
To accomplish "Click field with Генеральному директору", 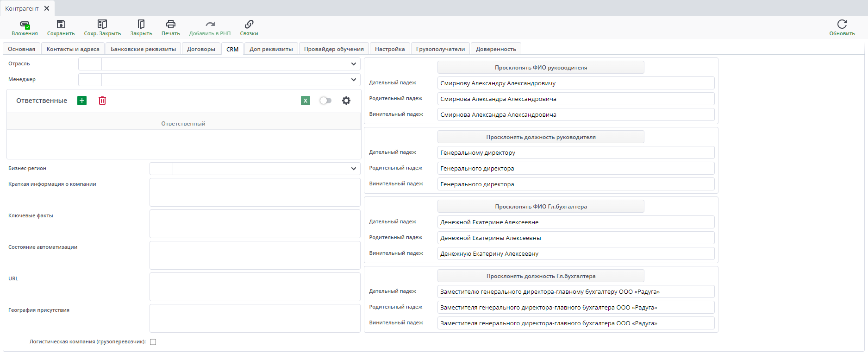I will click(x=576, y=153).
